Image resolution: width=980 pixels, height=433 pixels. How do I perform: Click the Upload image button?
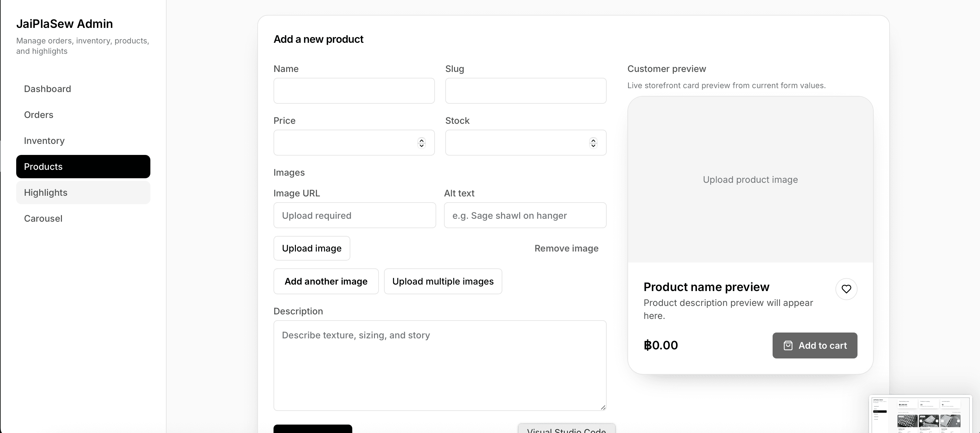coord(311,249)
